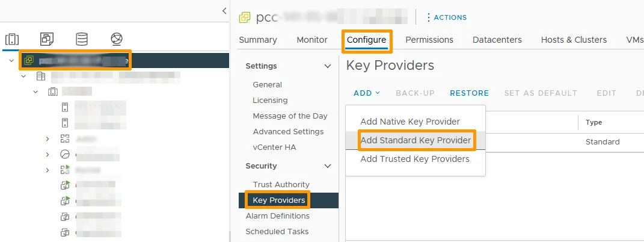Open the Hosts and Clusters inventory view
Screen dimensions: 644x242
tap(12, 40)
